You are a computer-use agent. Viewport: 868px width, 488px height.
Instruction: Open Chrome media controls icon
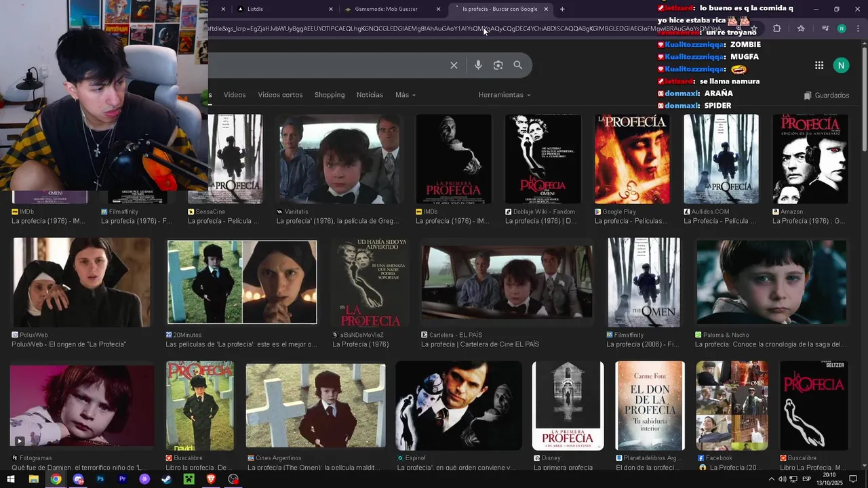(825, 28)
